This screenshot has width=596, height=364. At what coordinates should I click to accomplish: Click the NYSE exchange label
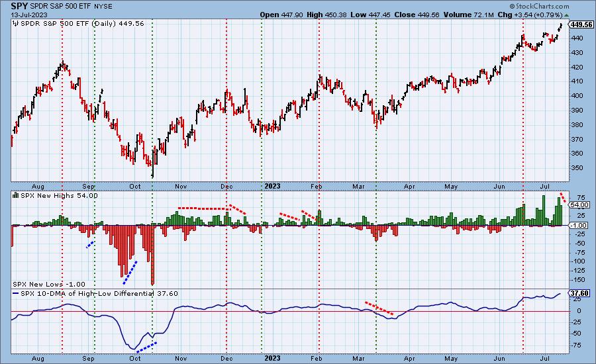pyautogui.click(x=103, y=7)
